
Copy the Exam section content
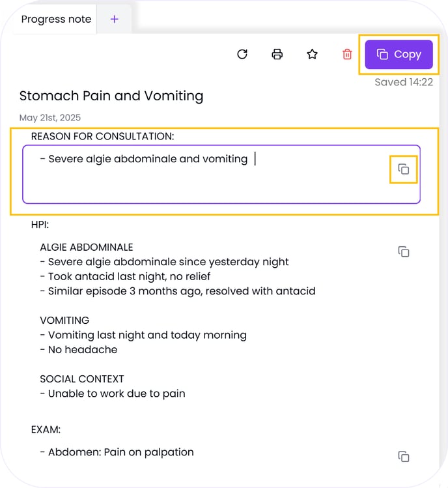(x=404, y=456)
